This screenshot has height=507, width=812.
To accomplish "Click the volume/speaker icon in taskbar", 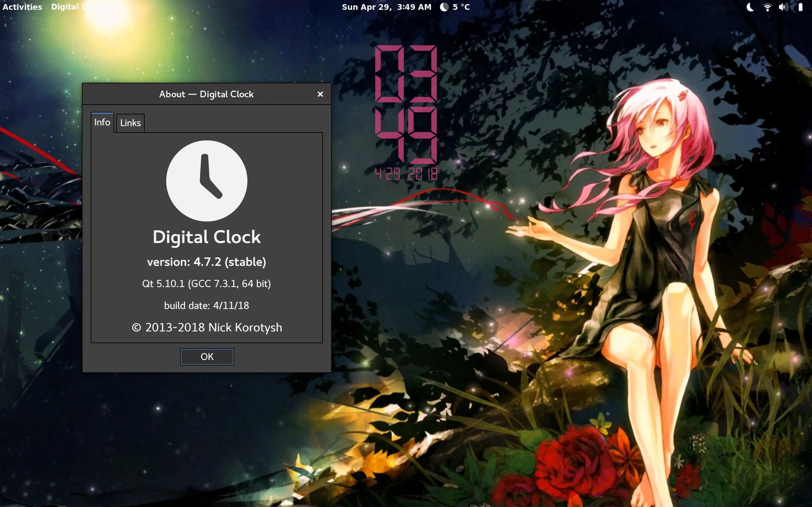I will pos(783,7).
